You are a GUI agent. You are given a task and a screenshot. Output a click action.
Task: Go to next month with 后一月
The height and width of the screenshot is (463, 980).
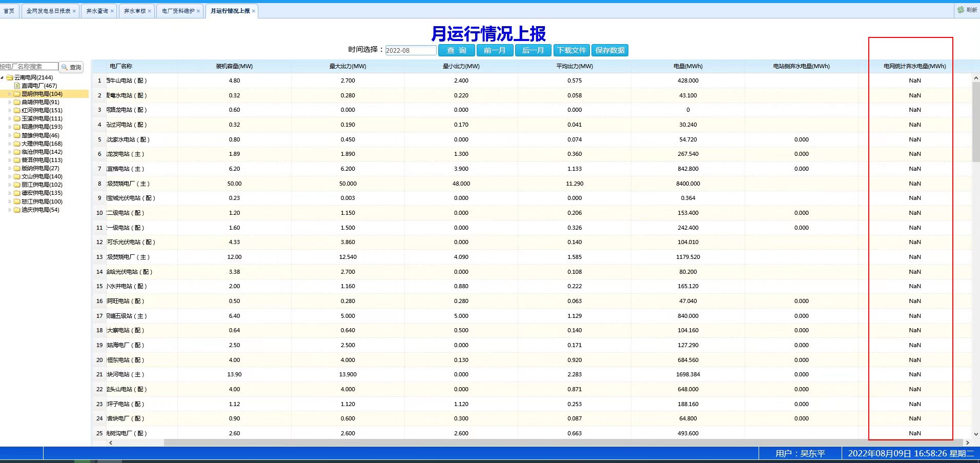tap(533, 50)
